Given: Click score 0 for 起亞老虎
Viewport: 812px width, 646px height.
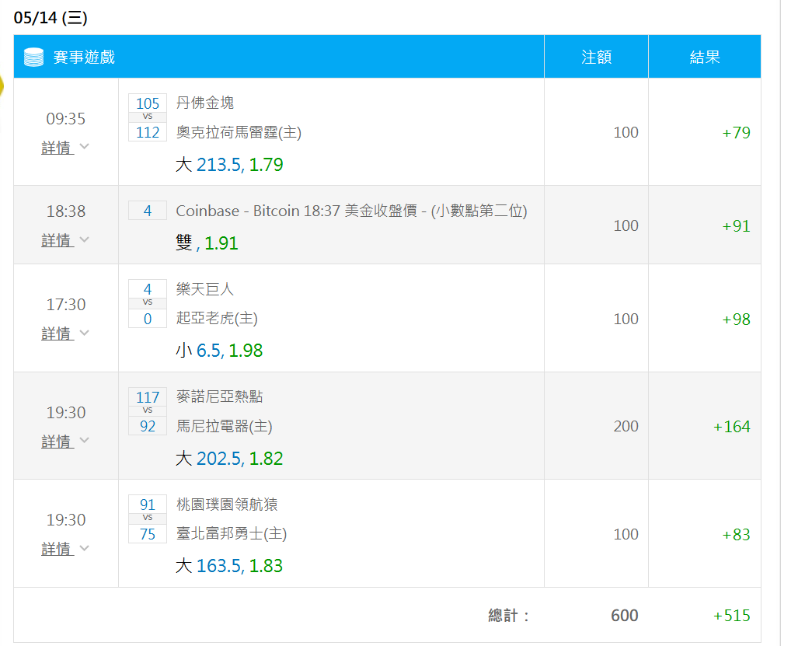Looking at the screenshot, I should coord(148,319).
